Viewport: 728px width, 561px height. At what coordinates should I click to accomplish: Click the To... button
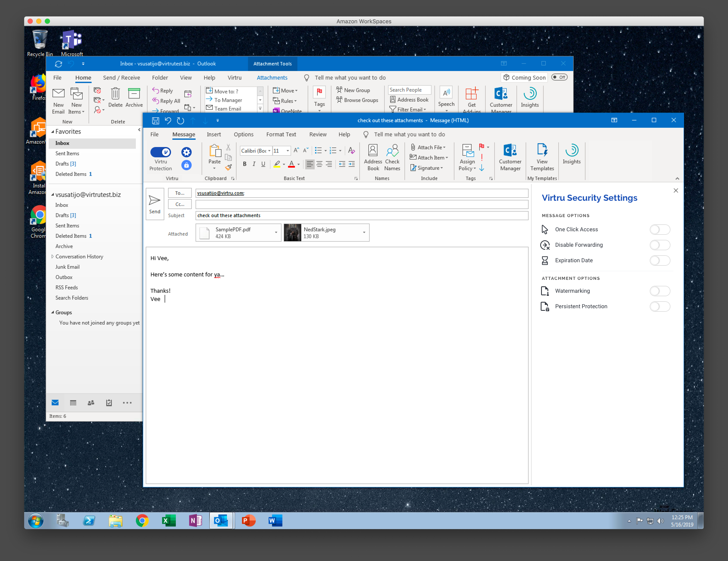(180, 193)
